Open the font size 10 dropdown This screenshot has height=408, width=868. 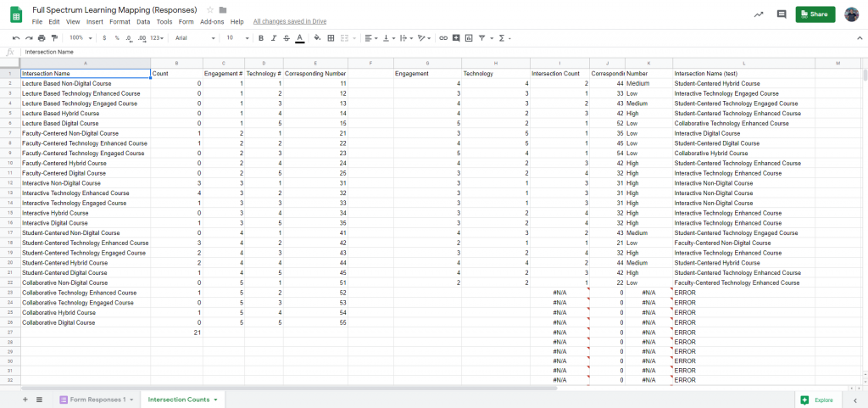[x=236, y=38]
